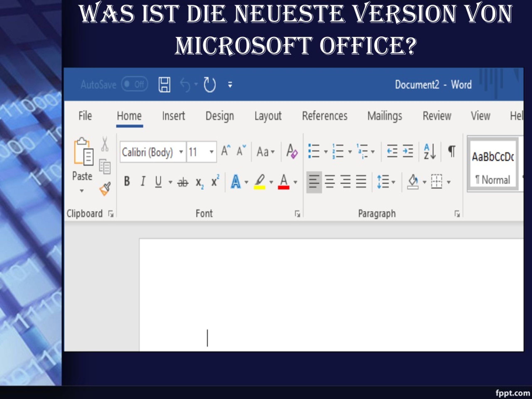Expand the font name dropdown arrow
532x399 pixels.
181,152
